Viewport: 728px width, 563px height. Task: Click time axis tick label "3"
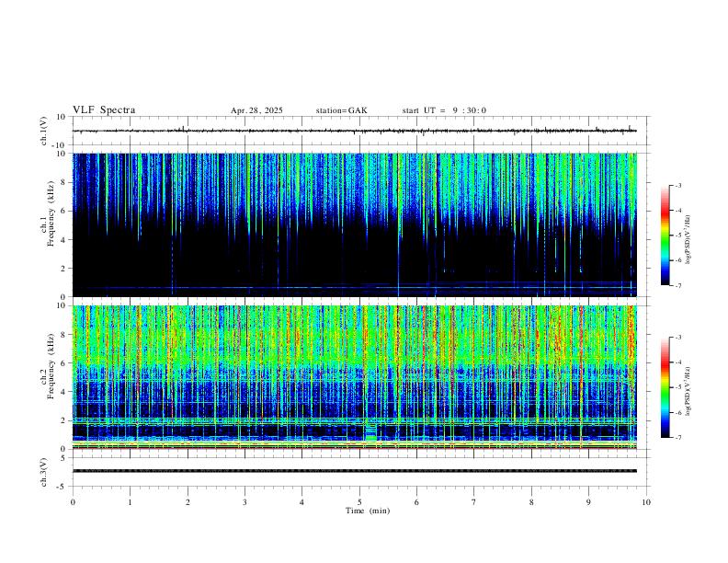click(245, 502)
